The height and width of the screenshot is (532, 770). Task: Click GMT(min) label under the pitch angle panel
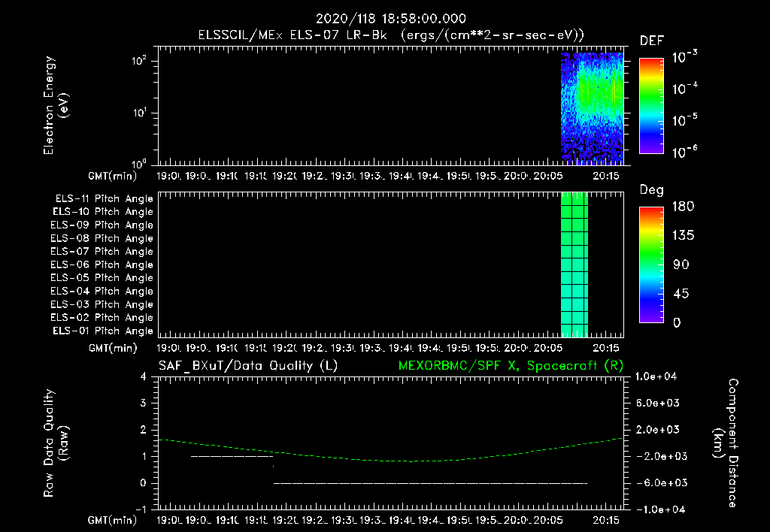pyautogui.click(x=113, y=349)
